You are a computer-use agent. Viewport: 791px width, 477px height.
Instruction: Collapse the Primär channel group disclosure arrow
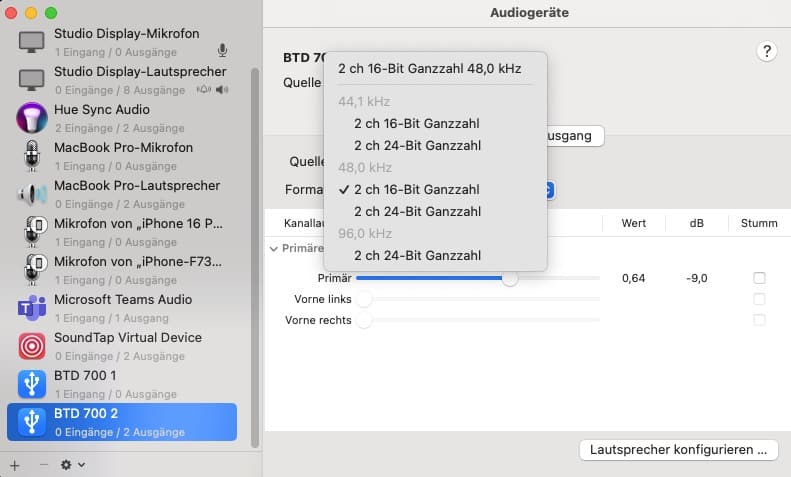[274, 249]
